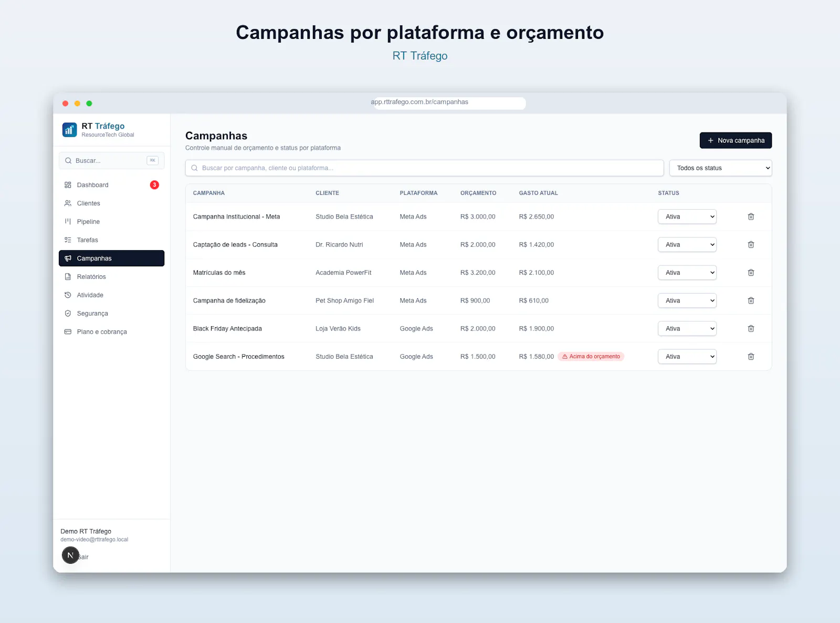Click Loja Verão Kids client cell
The image size is (840, 623).
338,329
